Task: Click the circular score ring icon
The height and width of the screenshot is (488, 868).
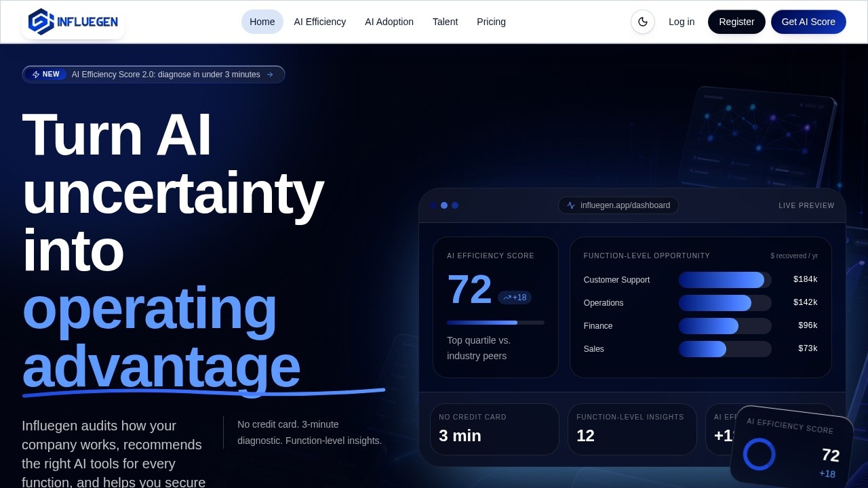Action: (759, 454)
